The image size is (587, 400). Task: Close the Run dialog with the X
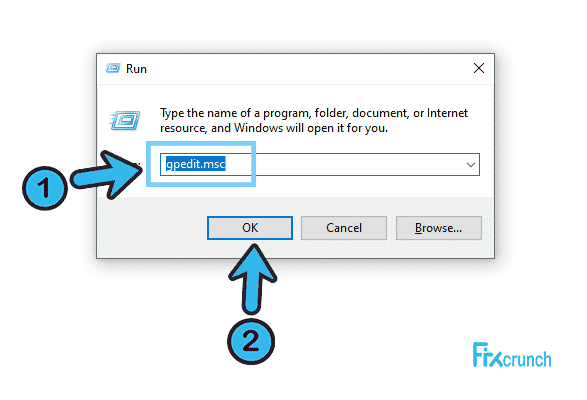(x=479, y=68)
